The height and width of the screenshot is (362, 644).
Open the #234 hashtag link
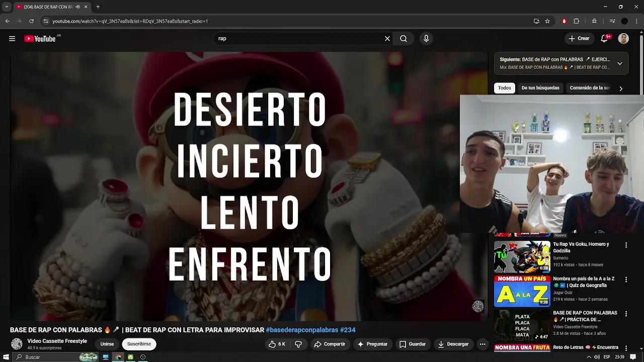(348, 330)
